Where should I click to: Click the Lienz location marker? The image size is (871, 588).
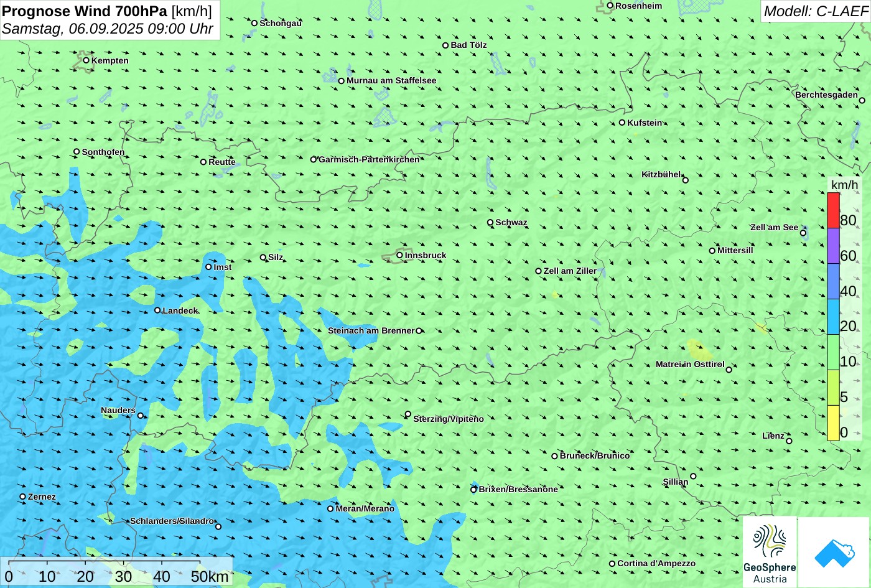(x=789, y=441)
